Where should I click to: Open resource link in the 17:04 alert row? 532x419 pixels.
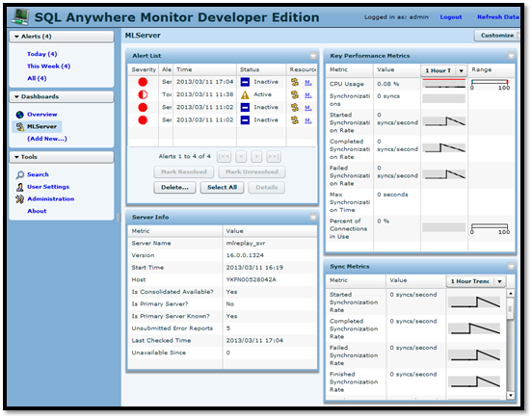[x=308, y=83]
